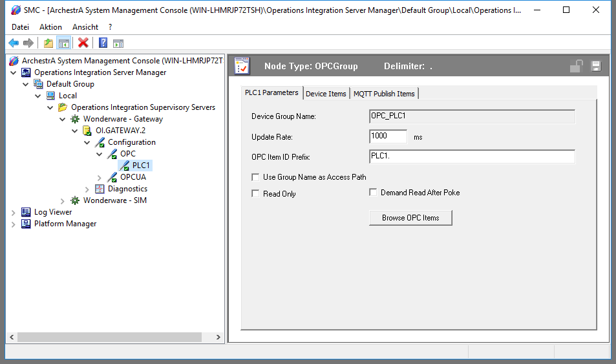The height and width of the screenshot is (364, 616).
Task: Click the red X delete toolbar icon
Action: 83,43
